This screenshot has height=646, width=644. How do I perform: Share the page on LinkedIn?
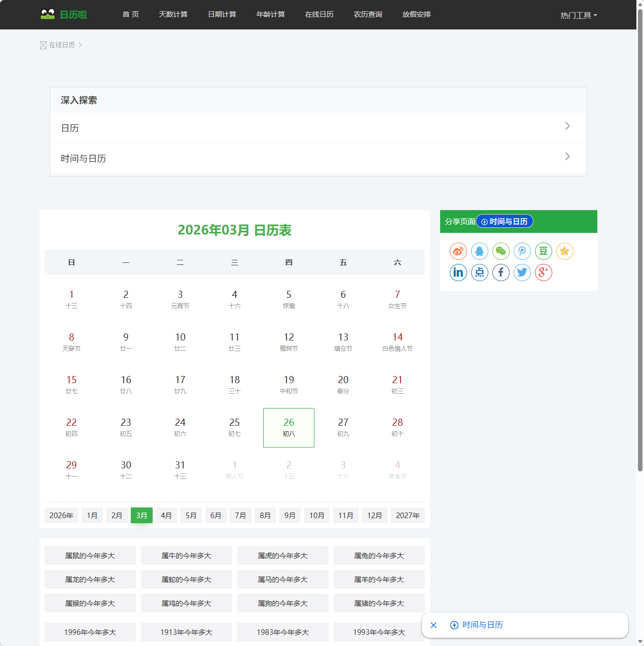coord(458,273)
